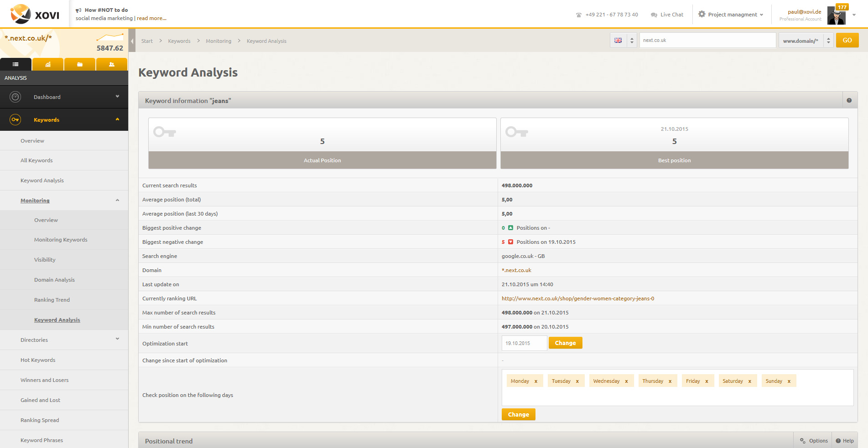The height and width of the screenshot is (448, 868).
Task: Collapse the Monitoring submenu chevron
Action: pos(117,200)
